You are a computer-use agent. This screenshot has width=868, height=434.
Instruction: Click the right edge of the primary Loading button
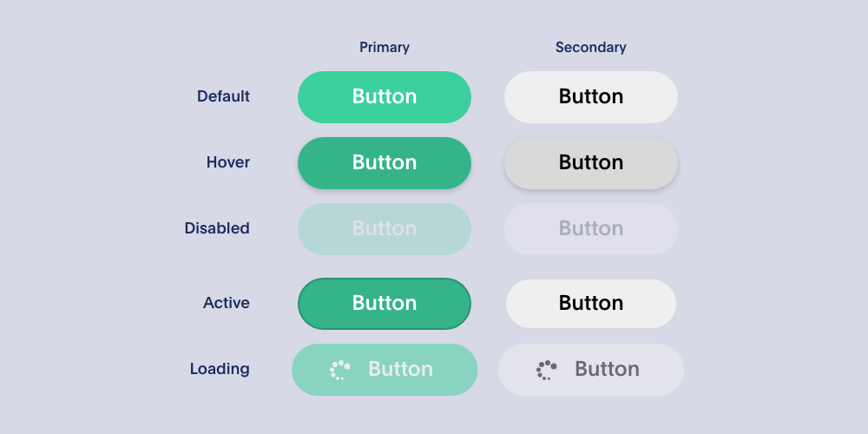click(471, 370)
